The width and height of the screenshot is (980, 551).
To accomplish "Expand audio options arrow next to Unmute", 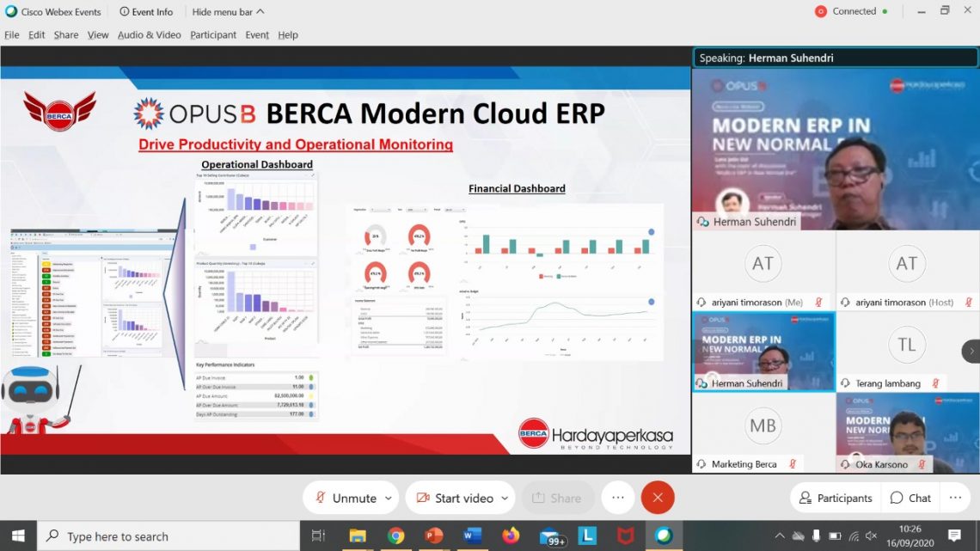I will (x=389, y=498).
